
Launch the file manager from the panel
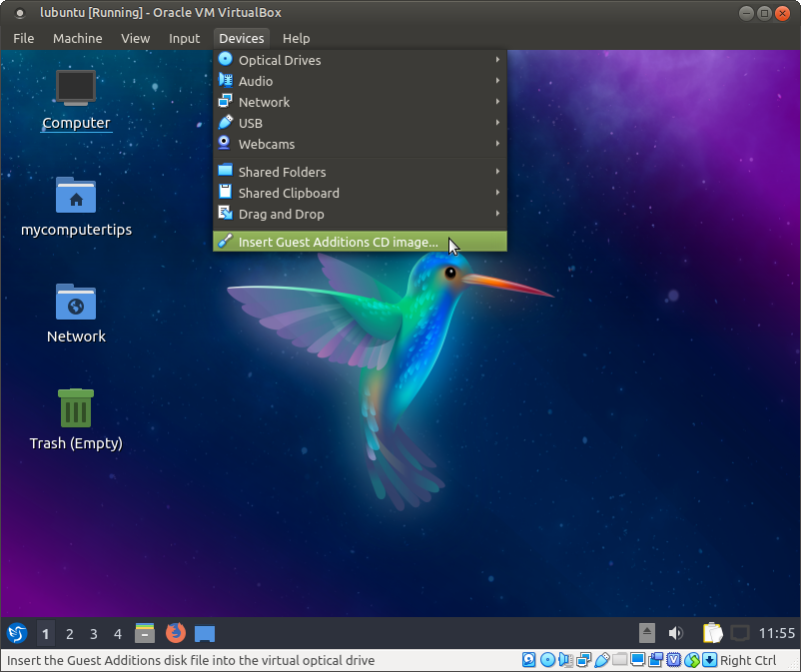coord(145,633)
